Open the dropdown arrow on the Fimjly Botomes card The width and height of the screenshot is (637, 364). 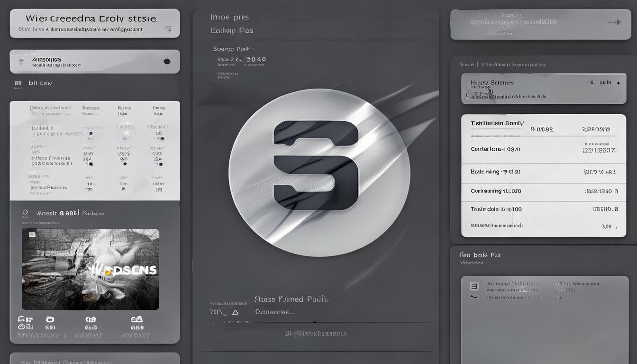coord(618,82)
